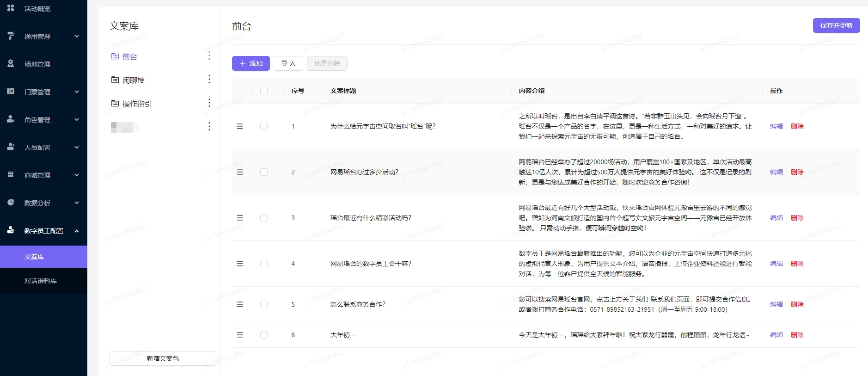Toggle the select-all checkbox in table header
The height and width of the screenshot is (376, 868).
pos(264,91)
